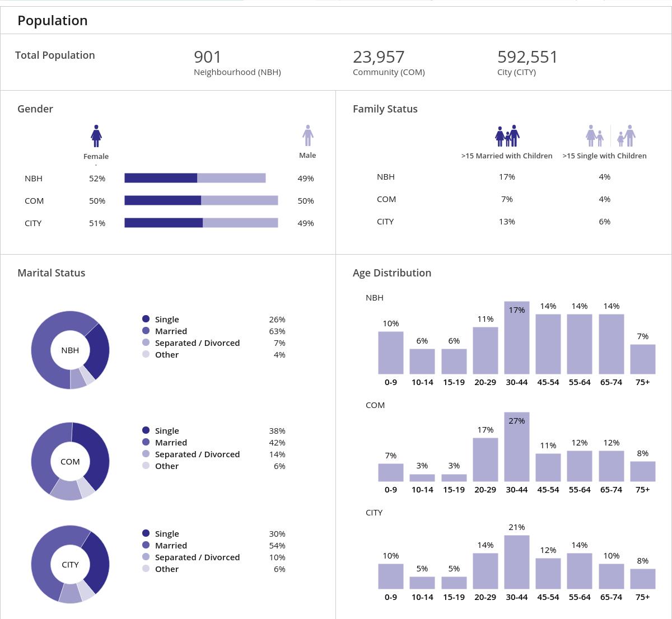Click the NBH 0-9 age bar

[x=391, y=353]
